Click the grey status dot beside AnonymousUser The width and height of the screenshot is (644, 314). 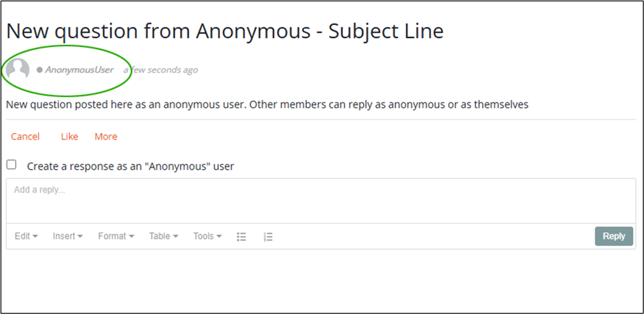pyautogui.click(x=39, y=70)
